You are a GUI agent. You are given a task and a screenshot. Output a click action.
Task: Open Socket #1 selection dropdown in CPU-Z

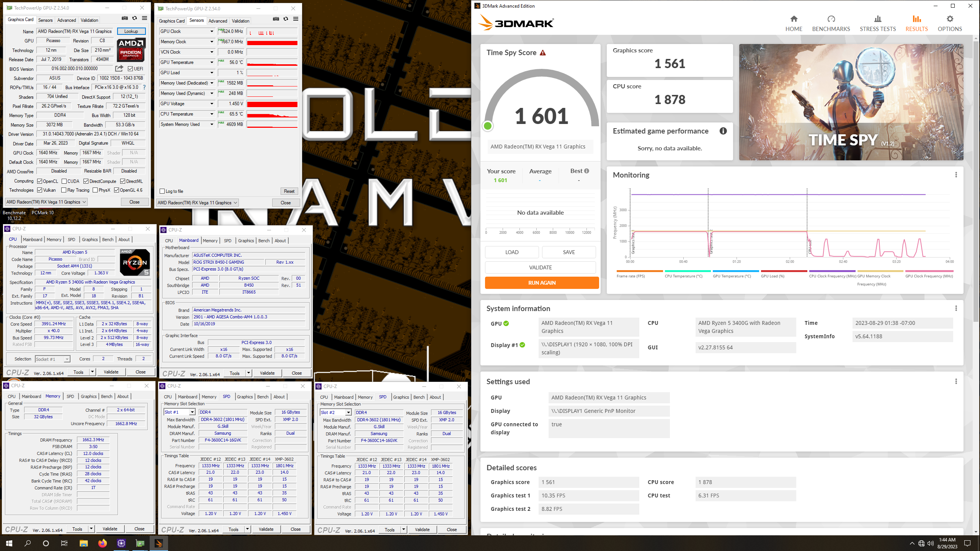coord(52,359)
